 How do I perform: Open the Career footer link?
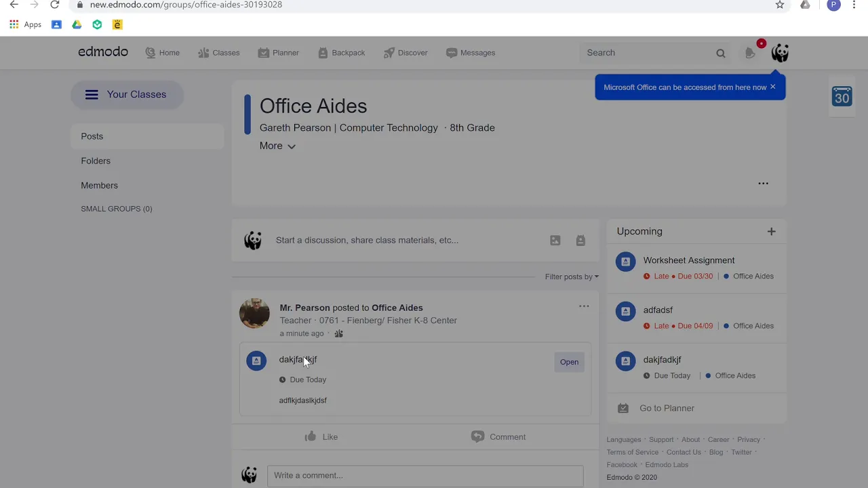tap(718, 439)
